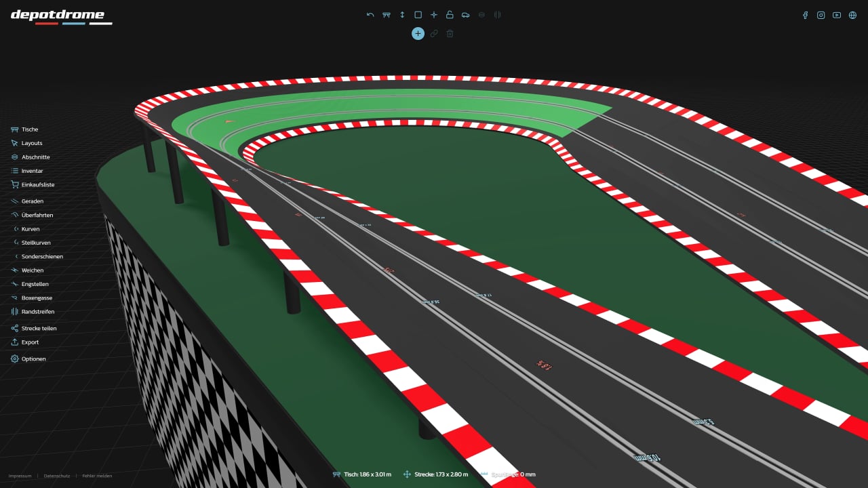The height and width of the screenshot is (488, 868).
Task: Open the Inventar list
Action: point(27,171)
